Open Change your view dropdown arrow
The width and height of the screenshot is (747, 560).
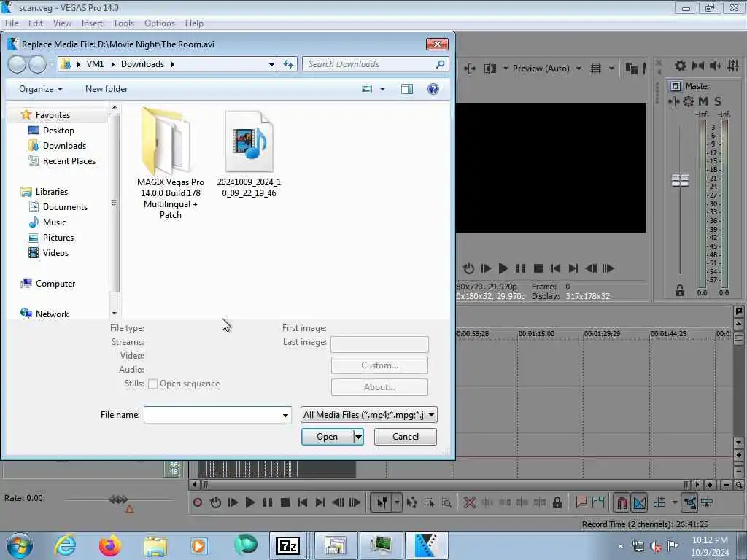click(382, 89)
